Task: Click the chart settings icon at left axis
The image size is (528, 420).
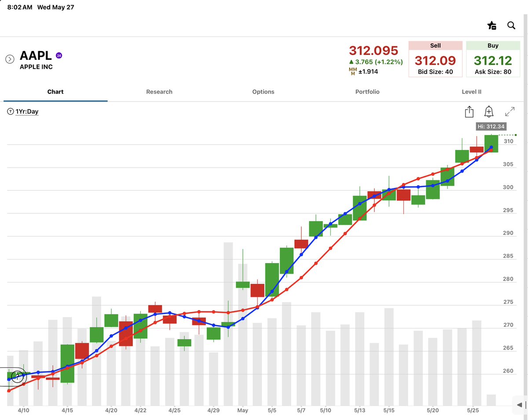Action: (x=17, y=376)
